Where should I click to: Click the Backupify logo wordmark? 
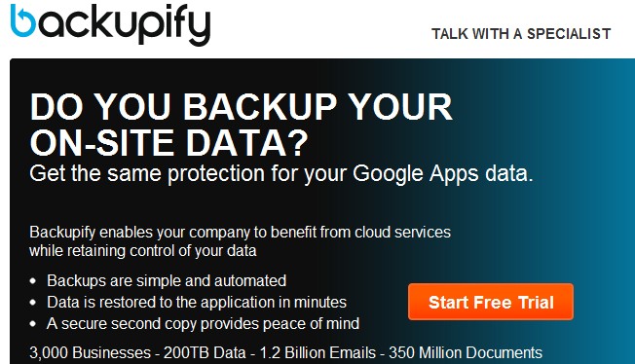click(x=111, y=24)
